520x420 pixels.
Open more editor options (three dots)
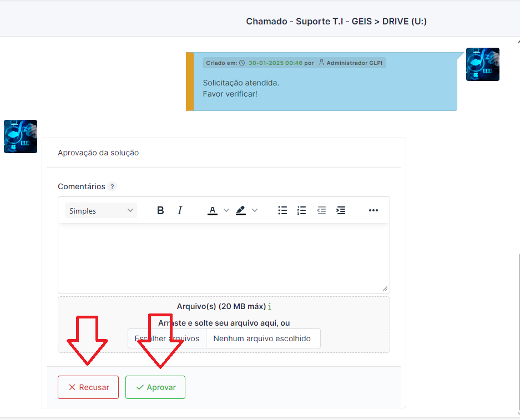(373, 211)
